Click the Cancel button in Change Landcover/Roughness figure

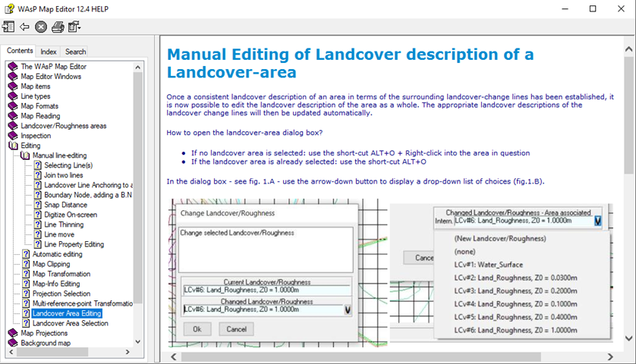pos(237,329)
